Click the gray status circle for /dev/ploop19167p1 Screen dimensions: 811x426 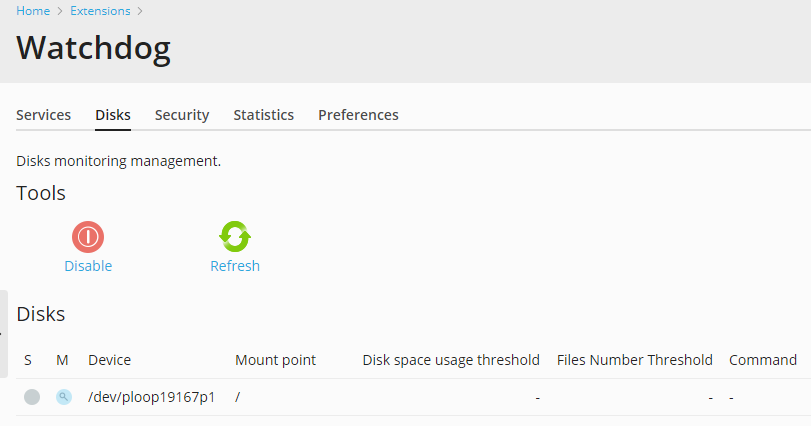point(32,397)
